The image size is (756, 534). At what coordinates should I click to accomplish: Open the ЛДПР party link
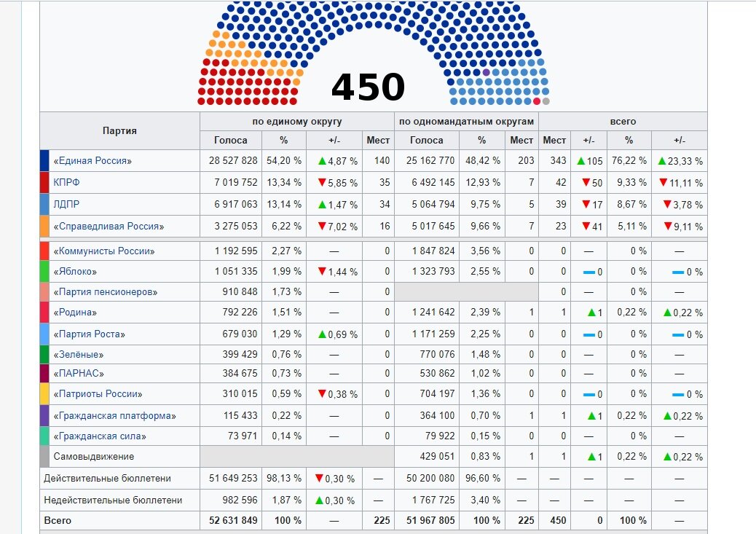point(66,204)
